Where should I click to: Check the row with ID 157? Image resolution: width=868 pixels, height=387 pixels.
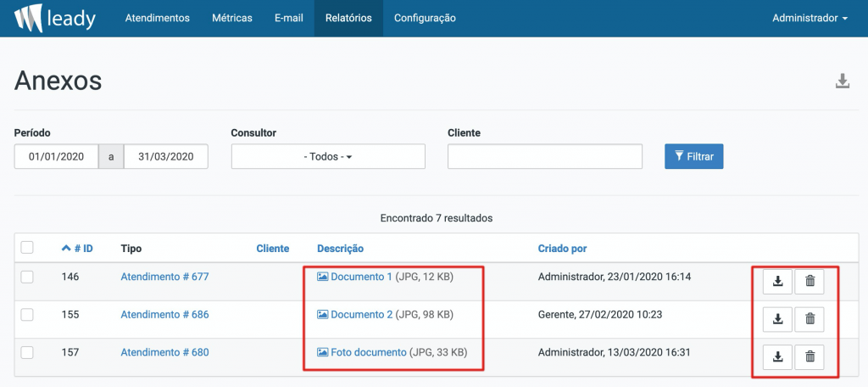pyautogui.click(x=27, y=352)
